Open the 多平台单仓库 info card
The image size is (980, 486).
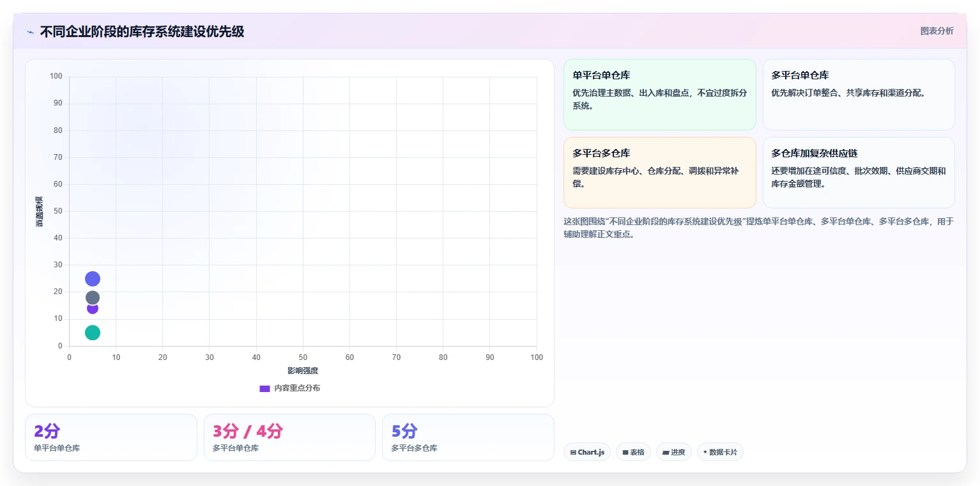tap(859, 95)
